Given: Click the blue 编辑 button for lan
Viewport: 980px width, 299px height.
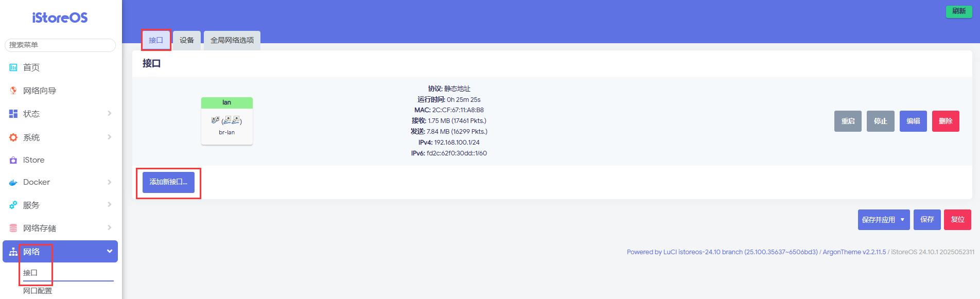Looking at the screenshot, I should [x=913, y=121].
